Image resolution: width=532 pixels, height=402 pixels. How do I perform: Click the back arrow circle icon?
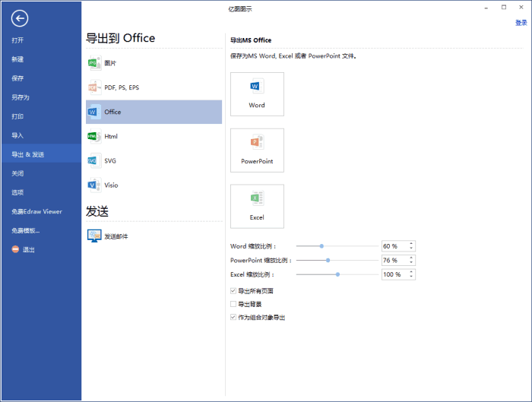19,18
